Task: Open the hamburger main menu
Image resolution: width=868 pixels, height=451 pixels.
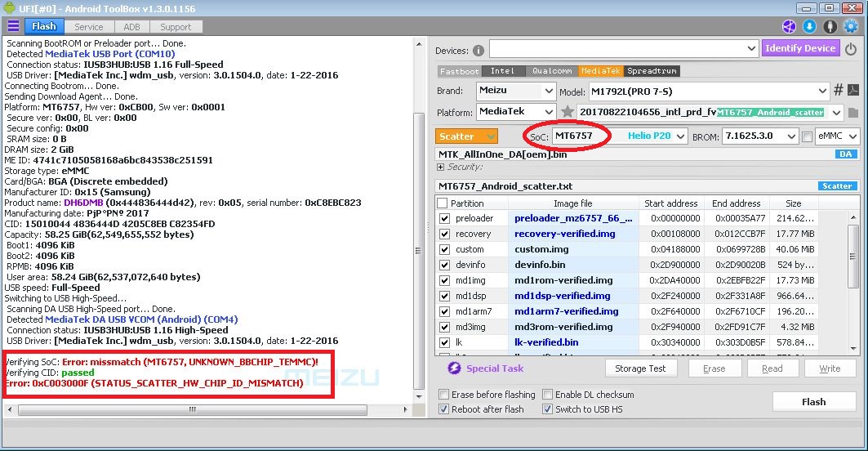Action: (13, 27)
